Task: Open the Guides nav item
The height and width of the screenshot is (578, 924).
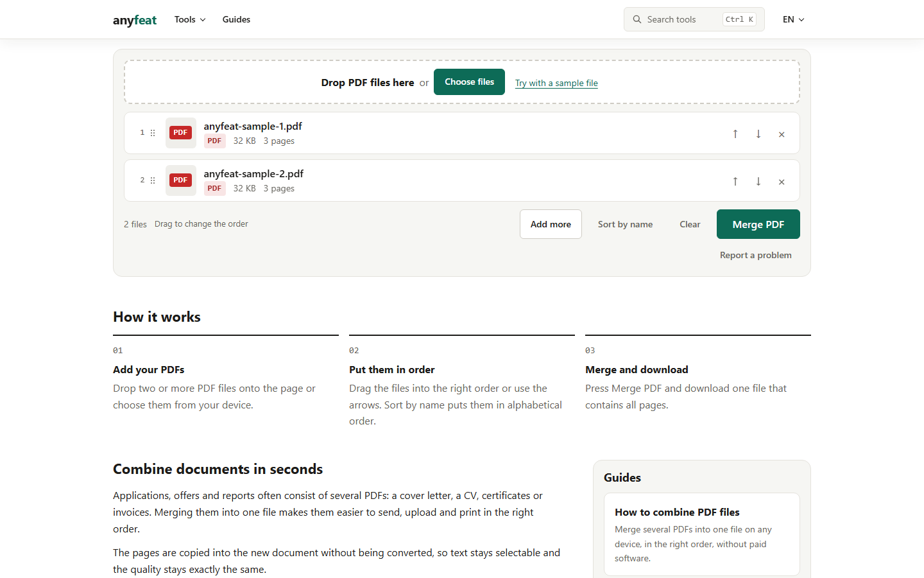Action: point(236,19)
